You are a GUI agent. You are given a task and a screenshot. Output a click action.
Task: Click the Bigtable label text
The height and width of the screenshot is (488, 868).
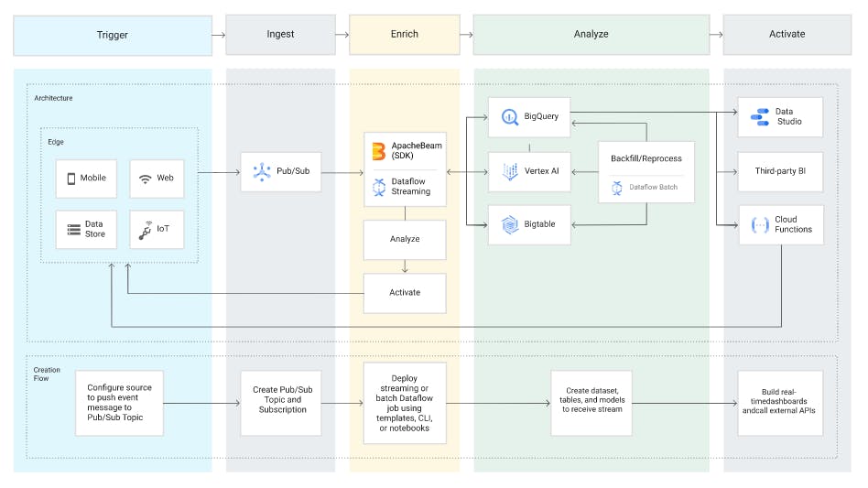539,224
